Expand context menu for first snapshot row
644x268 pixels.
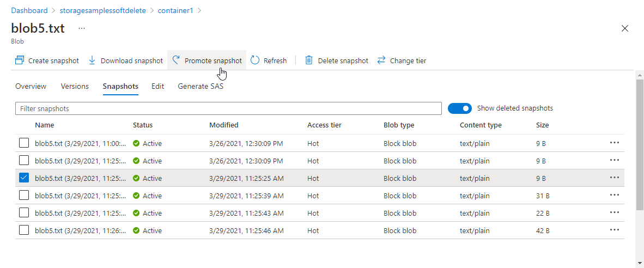point(615,143)
